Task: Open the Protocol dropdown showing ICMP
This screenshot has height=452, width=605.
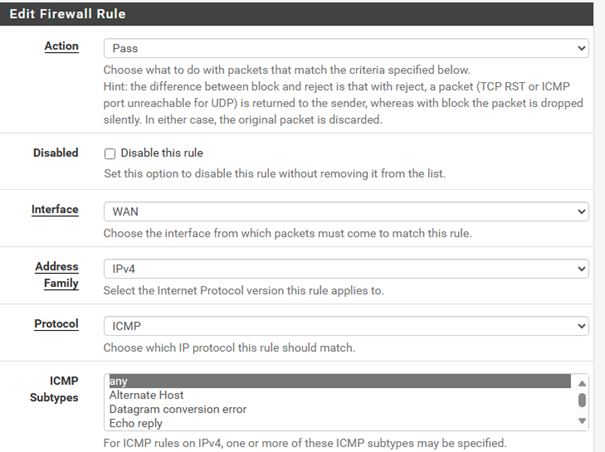Action: point(346,326)
